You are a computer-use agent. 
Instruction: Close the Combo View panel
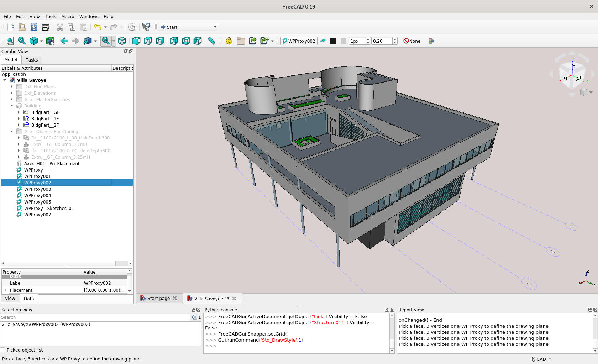131,51
